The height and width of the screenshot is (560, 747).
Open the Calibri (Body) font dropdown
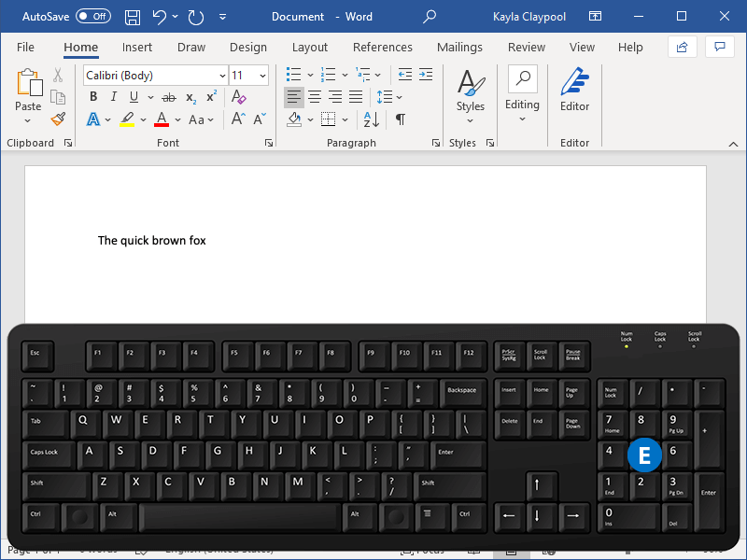222,76
